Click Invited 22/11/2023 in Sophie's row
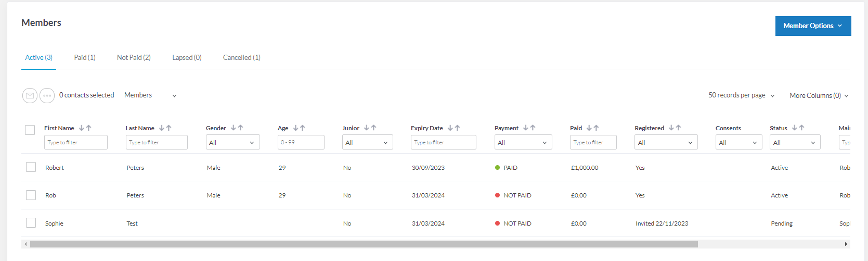Screen dimensions: 868x261 662,223
